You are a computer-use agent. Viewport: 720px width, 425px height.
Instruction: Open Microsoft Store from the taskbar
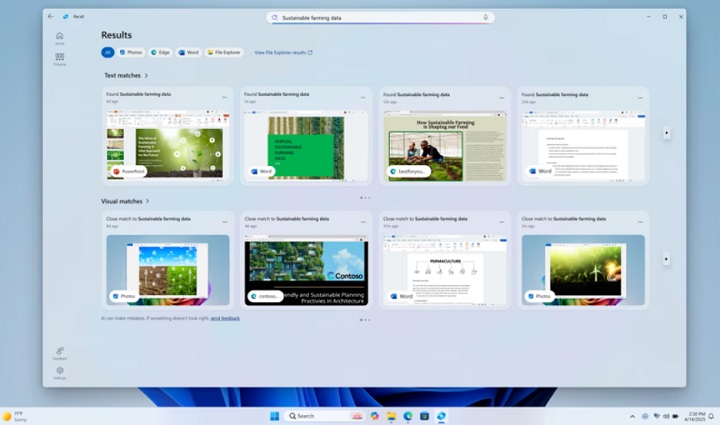point(424,416)
